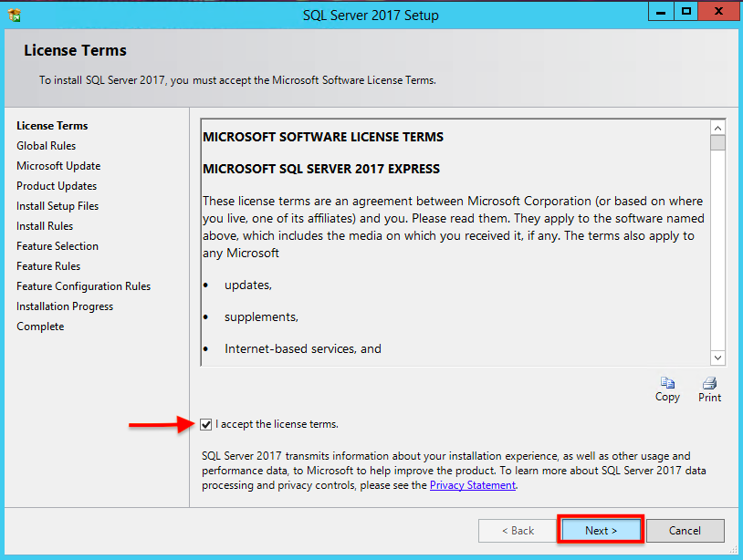Select Product Updates step in sidebar
Image resolution: width=743 pixels, height=560 pixels.
[57, 186]
